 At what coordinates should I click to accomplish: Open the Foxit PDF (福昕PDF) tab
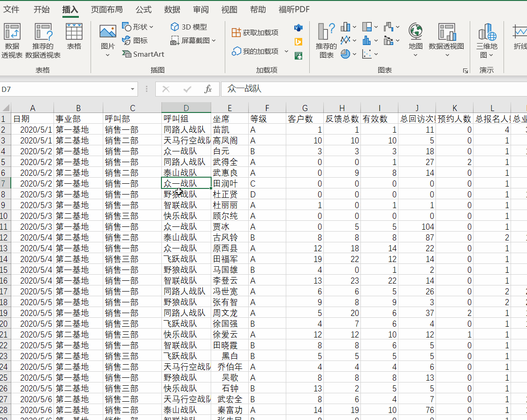[294, 9]
